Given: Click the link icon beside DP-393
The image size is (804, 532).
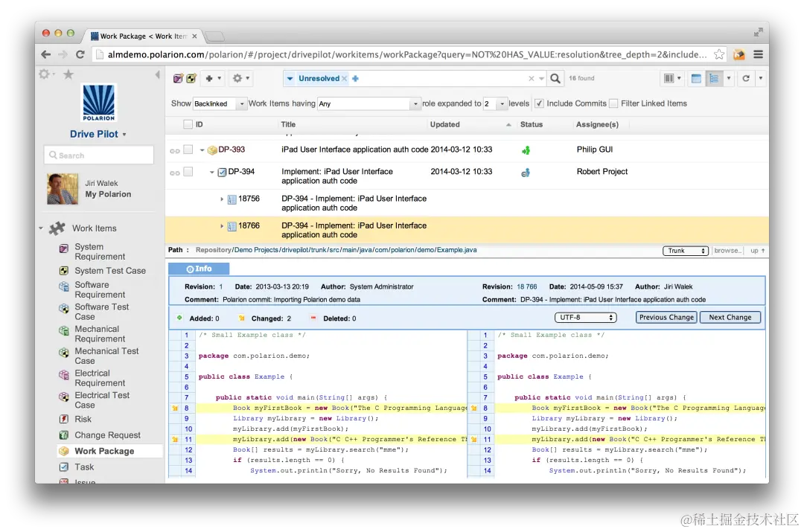Looking at the screenshot, I should [174, 151].
